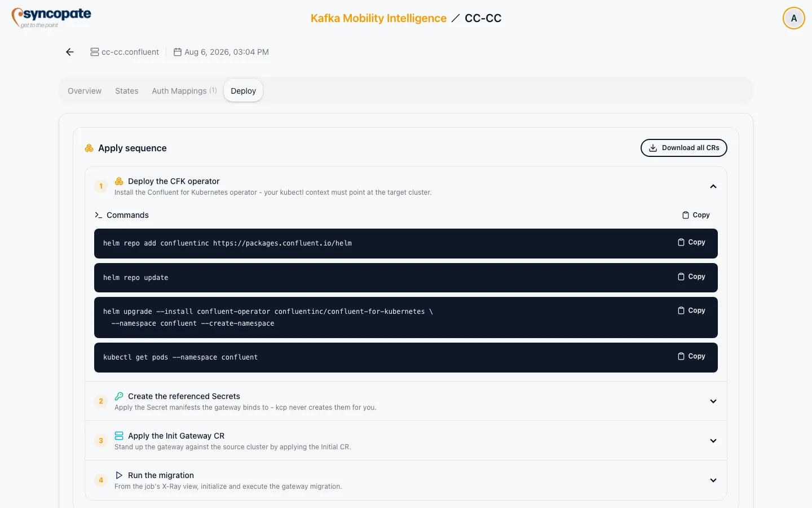Screen dimensions: 812x508
Task: Click the play icon for Run the migration
Action: point(119,475)
